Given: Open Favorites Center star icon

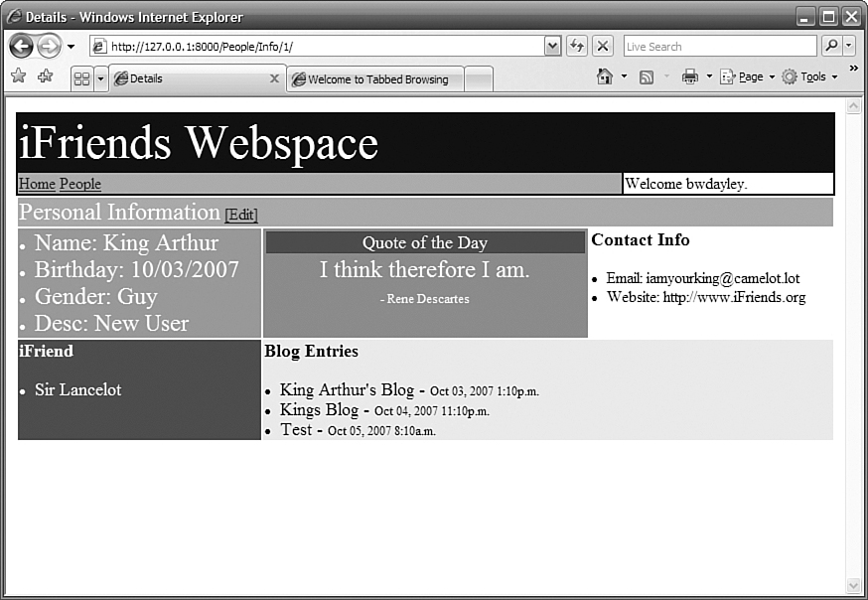Looking at the screenshot, I should [18, 75].
